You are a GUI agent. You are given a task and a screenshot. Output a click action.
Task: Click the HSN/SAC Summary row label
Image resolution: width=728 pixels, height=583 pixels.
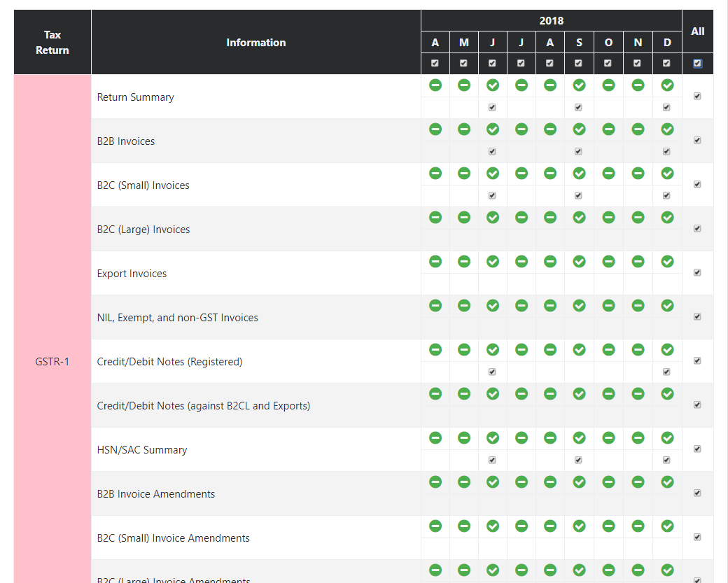click(142, 450)
